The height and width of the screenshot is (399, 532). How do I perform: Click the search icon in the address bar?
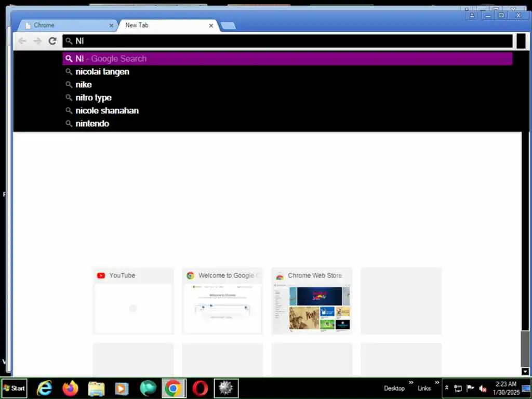click(x=69, y=41)
